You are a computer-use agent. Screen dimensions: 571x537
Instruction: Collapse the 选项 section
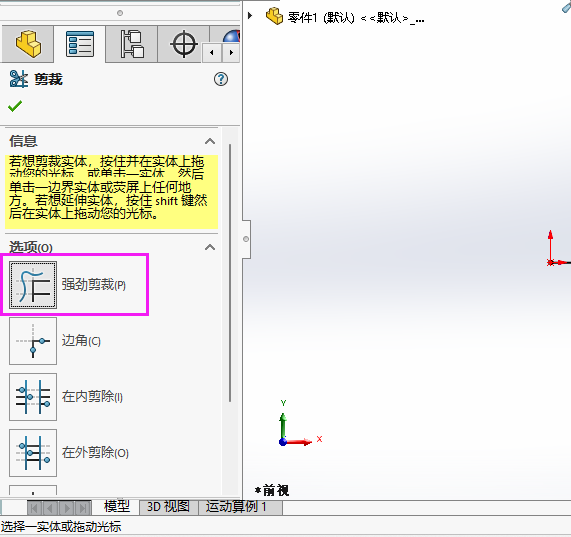tap(210, 248)
